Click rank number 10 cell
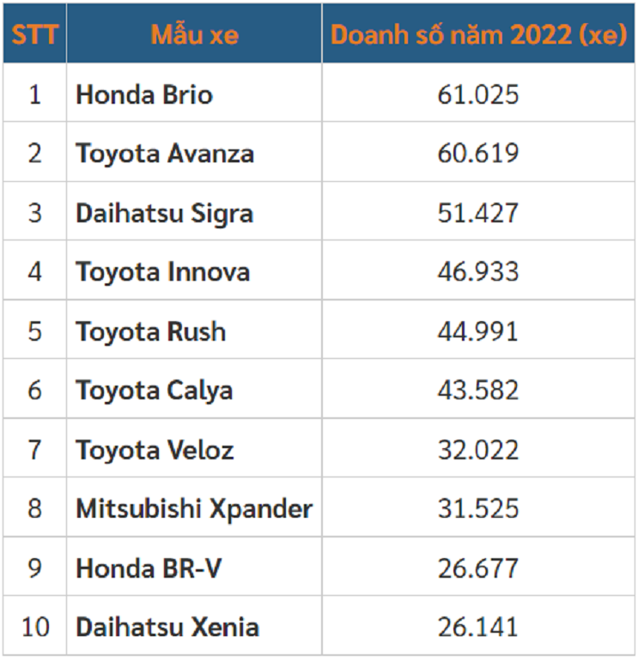This screenshot has height=668, width=644. (x=35, y=627)
